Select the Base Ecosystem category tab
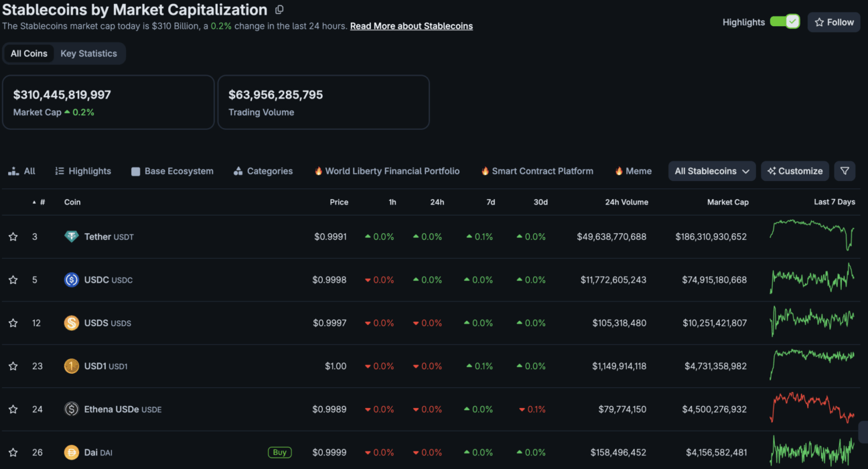 click(x=172, y=171)
